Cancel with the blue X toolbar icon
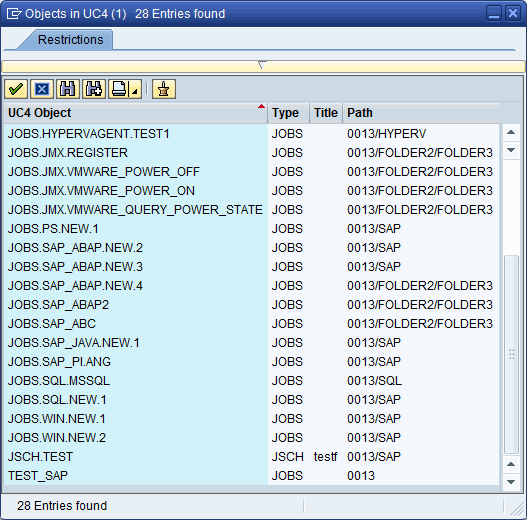This screenshot has width=527, height=520. click(x=42, y=89)
